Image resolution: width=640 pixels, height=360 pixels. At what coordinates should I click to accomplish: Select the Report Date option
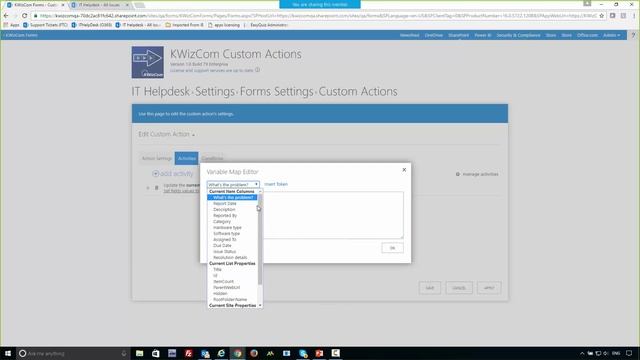224,203
